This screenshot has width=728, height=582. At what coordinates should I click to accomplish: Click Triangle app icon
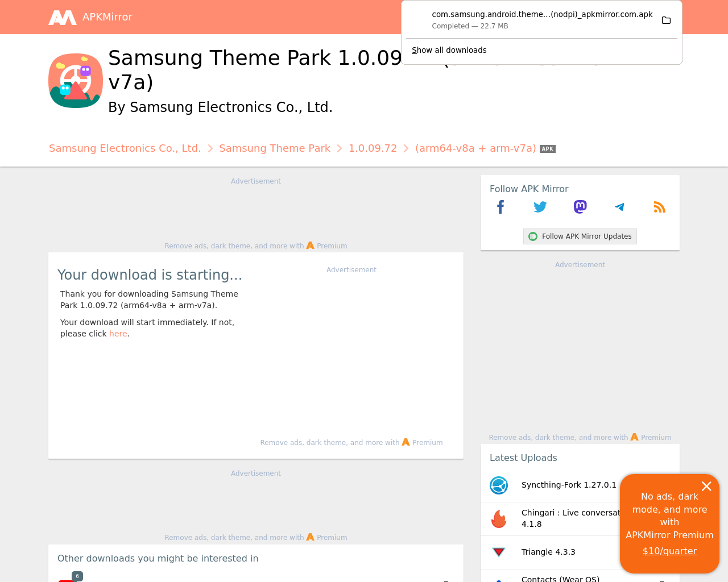coord(499,552)
